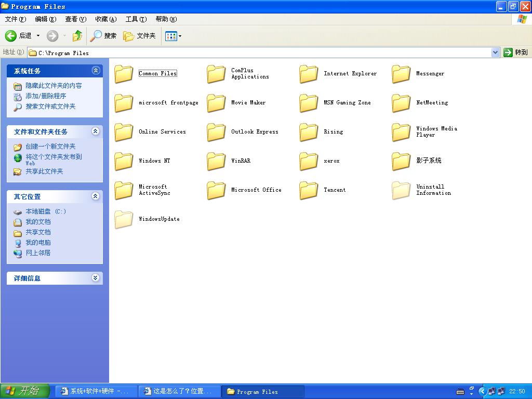Image resolution: width=532 pixels, height=399 pixels.
Task: Select the Windows Media Player folder icon
Action: (401, 132)
